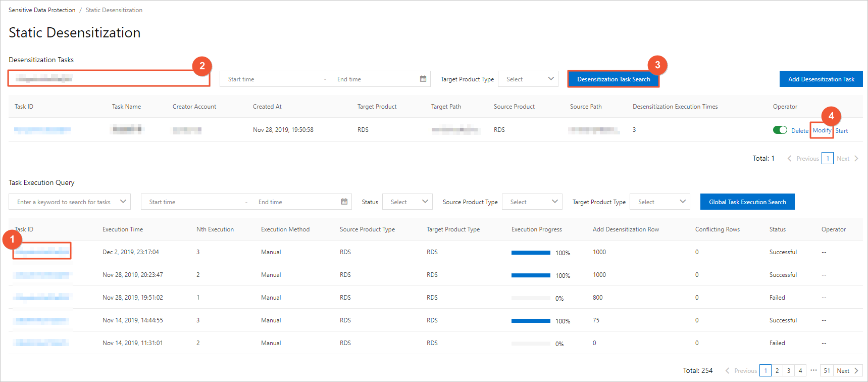The image size is (868, 382).
Task: Click previous arrow in execution query pagination
Action: tap(728, 371)
